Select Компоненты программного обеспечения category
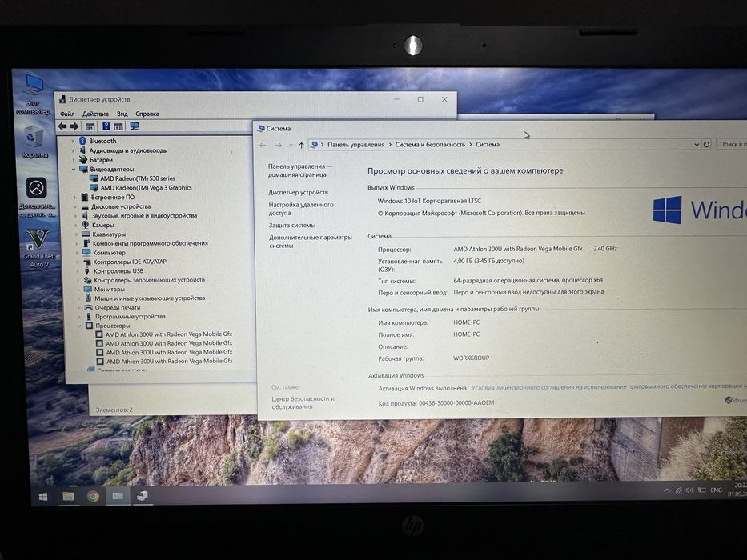The width and height of the screenshot is (747, 560). (150, 243)
